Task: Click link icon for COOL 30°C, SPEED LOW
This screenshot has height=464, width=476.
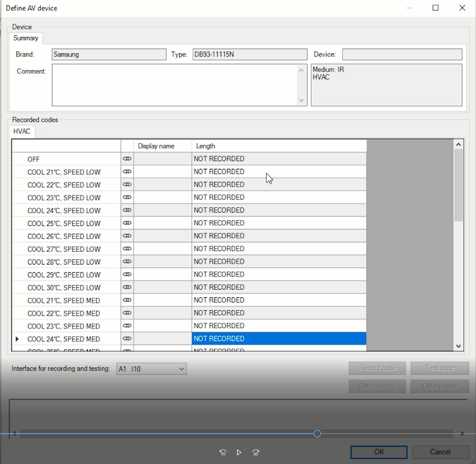Action: pyautogui.click(x=127, y=287)
